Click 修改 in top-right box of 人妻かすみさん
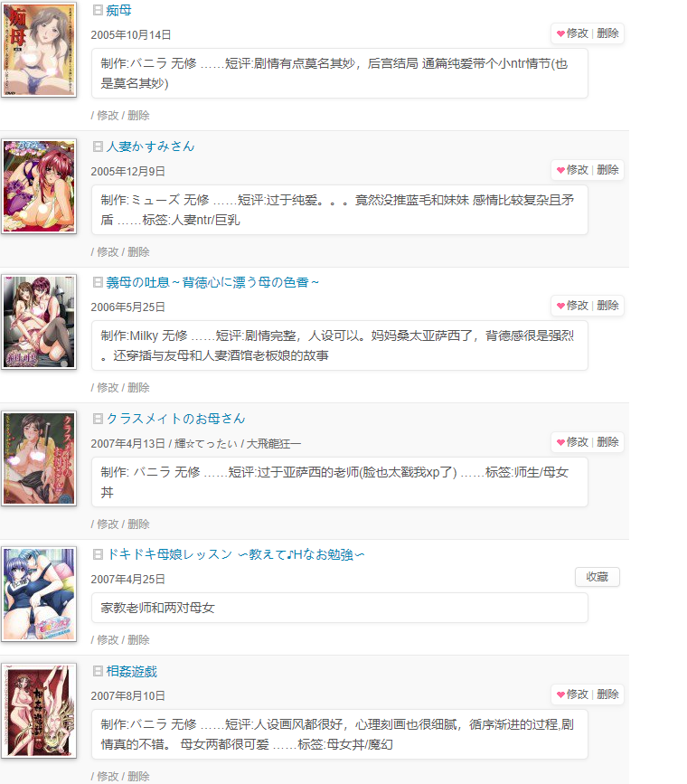 (x=578, y=170)
